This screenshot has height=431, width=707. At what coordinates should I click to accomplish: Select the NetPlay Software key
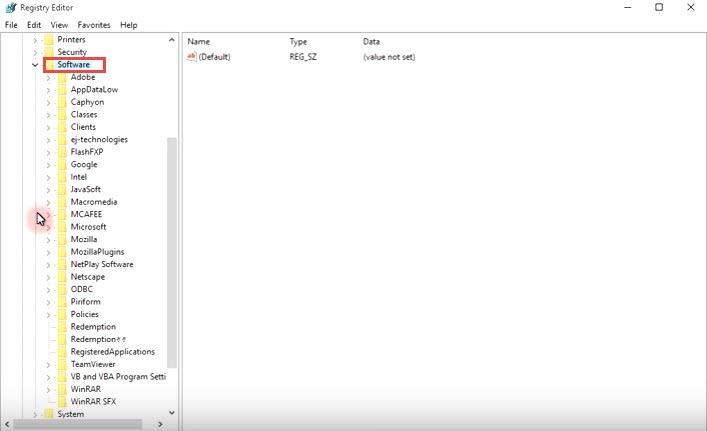[101, 264]
